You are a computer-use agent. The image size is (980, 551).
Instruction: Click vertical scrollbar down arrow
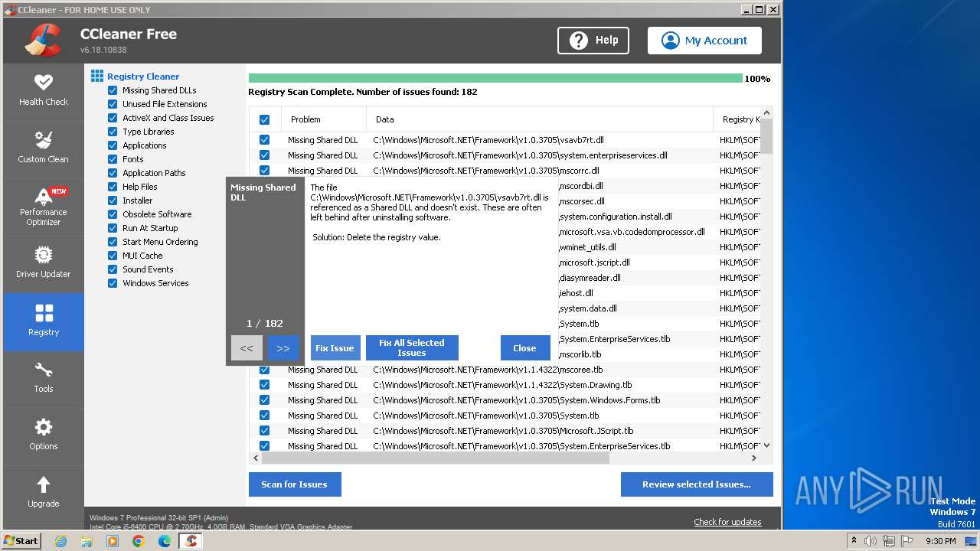[x=767, y=445]
